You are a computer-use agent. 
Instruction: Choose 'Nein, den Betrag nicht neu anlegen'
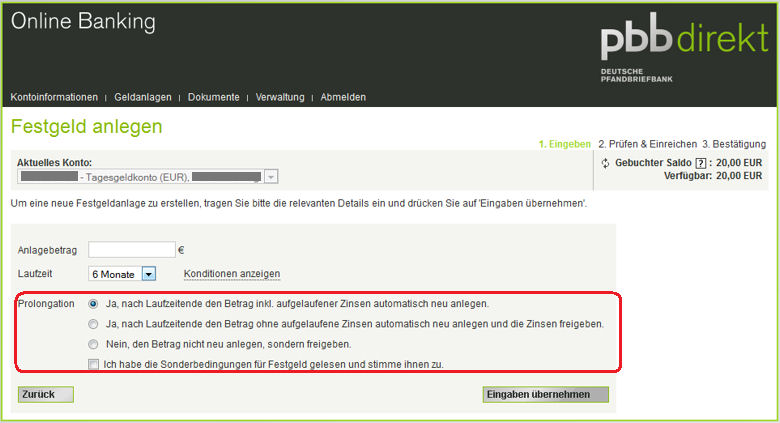click(93, 344)
